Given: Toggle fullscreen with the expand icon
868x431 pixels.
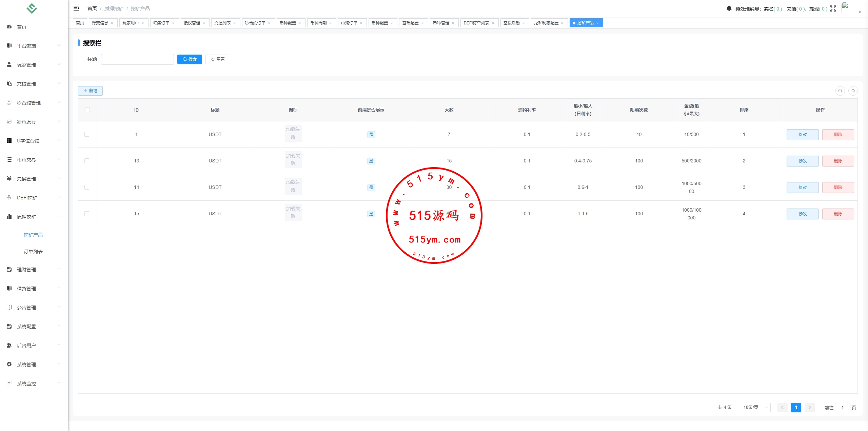Looking at the screenshot, I should click(833, 8).
